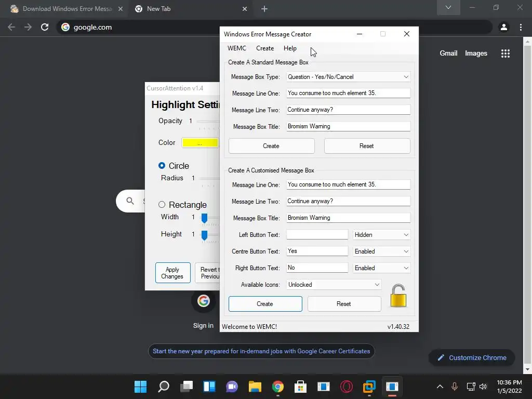The height and width of the screenshot is (399, 532).
Task: Open the network tray icon
Action: click(471, 387)
